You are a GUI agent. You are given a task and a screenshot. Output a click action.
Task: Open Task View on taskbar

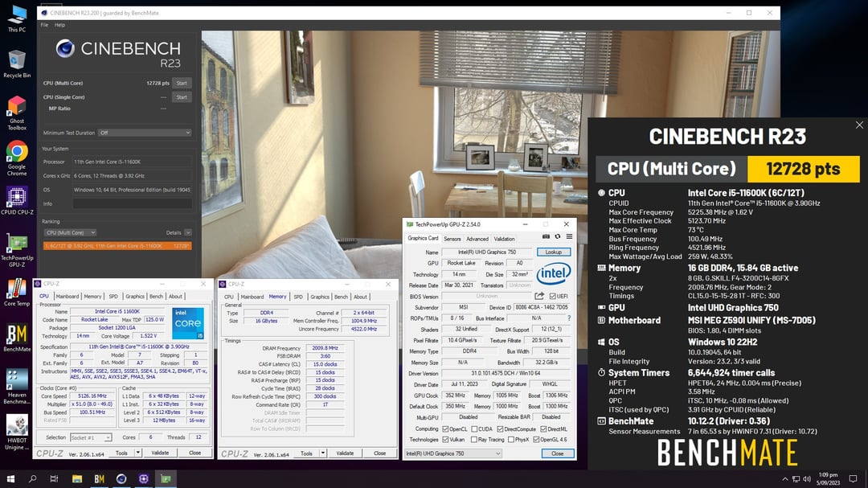(x=55, y=478)
